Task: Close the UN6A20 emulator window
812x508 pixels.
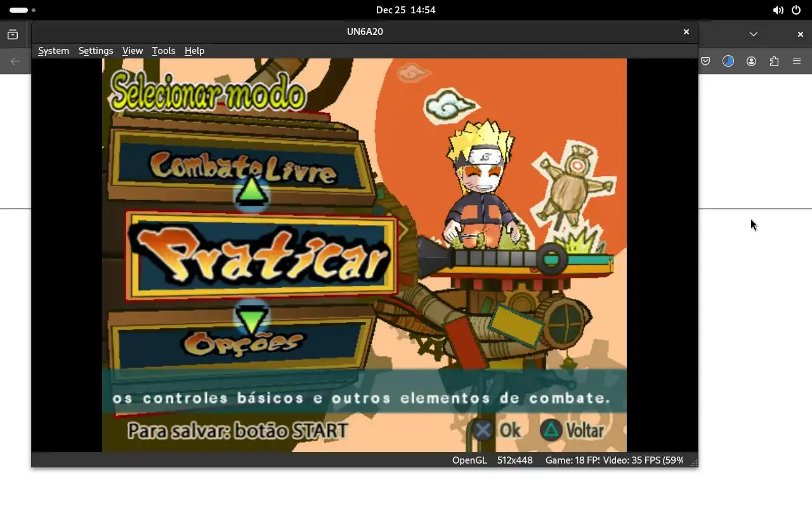Action: tap(686, 32)
